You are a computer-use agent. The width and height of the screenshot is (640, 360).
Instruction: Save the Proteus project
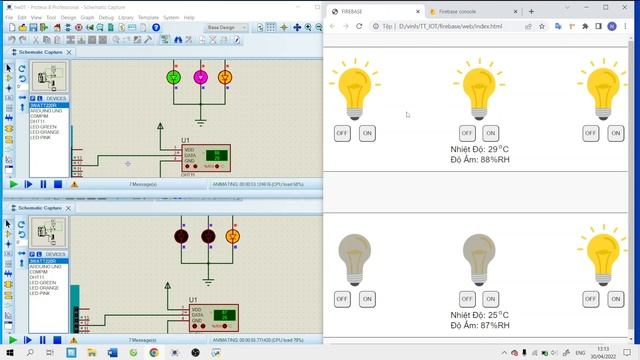(x=33, y=27)
